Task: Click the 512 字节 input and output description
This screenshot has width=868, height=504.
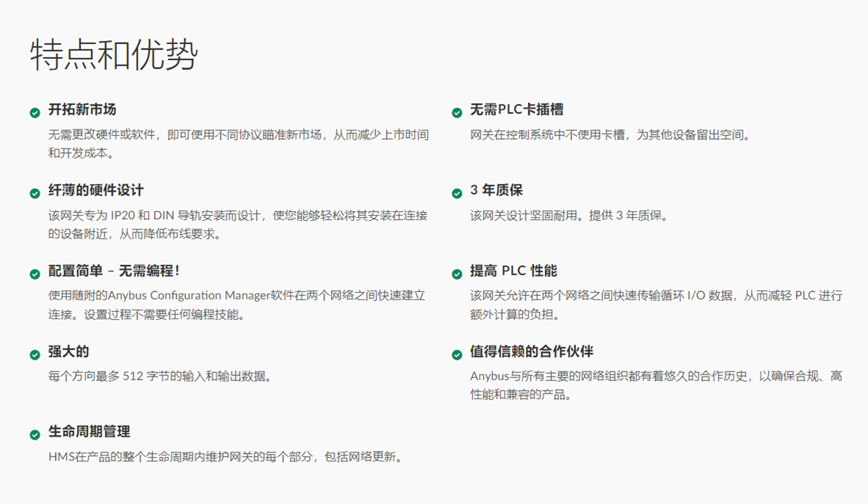Action: tap(160, 377)
